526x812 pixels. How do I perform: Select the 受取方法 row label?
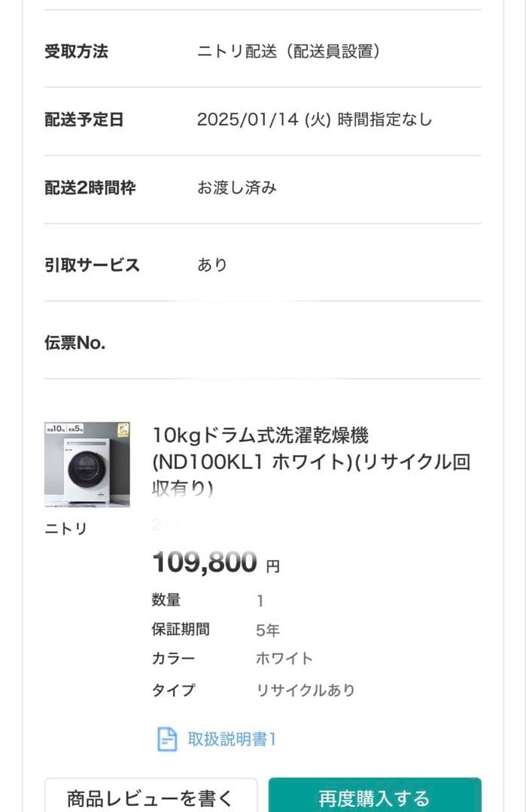click(75, 52)
